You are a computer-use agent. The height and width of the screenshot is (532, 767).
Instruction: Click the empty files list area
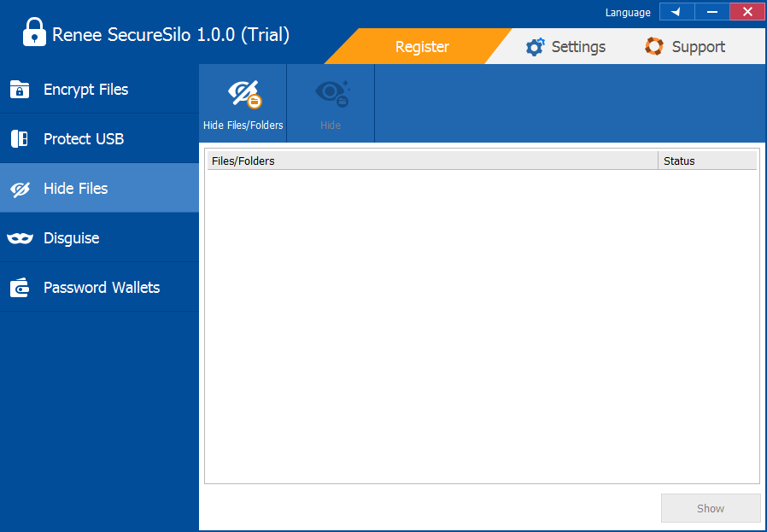click(x=482, y=324)
